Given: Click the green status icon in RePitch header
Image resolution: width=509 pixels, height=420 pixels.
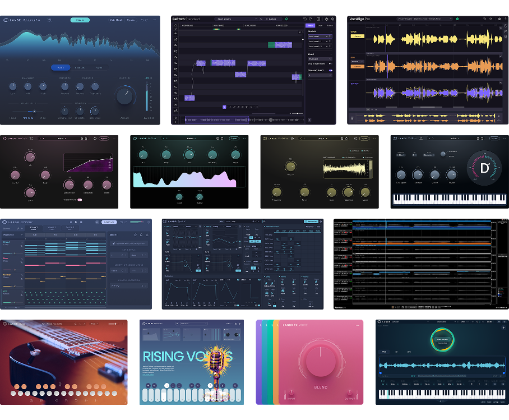Looking at the screenshot, I should coord(286,19).
